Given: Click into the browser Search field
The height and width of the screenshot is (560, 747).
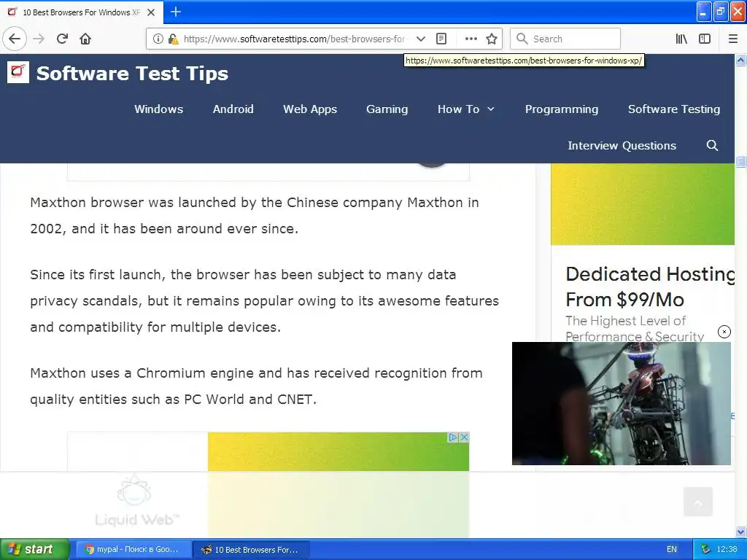Looking at the screenshot, I should click(565, 39).
